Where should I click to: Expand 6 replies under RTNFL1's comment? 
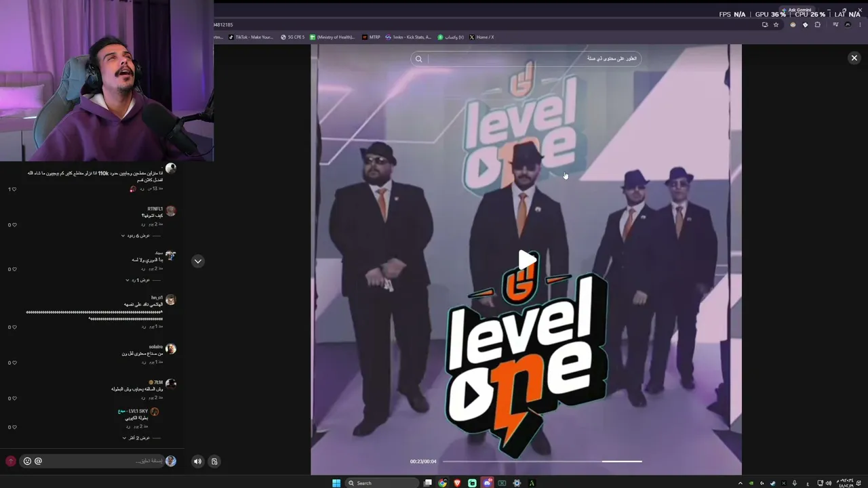[x=140, y=236]
